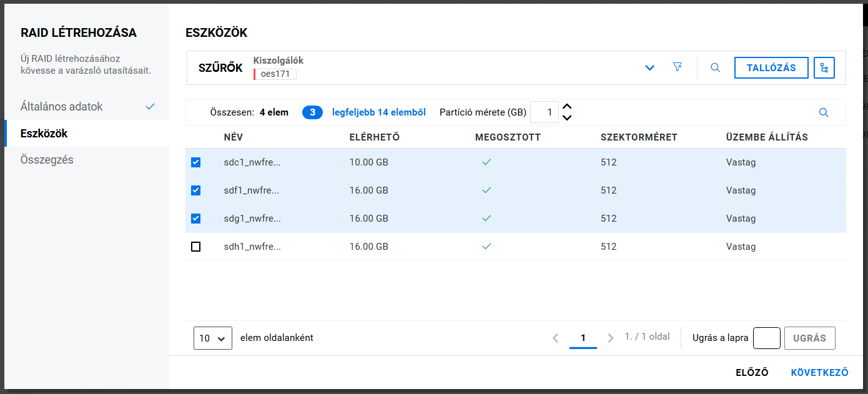Uncheck the sdc1_nwfre device checkbox
Screen dimensions: 868x394
pos(195,162)
